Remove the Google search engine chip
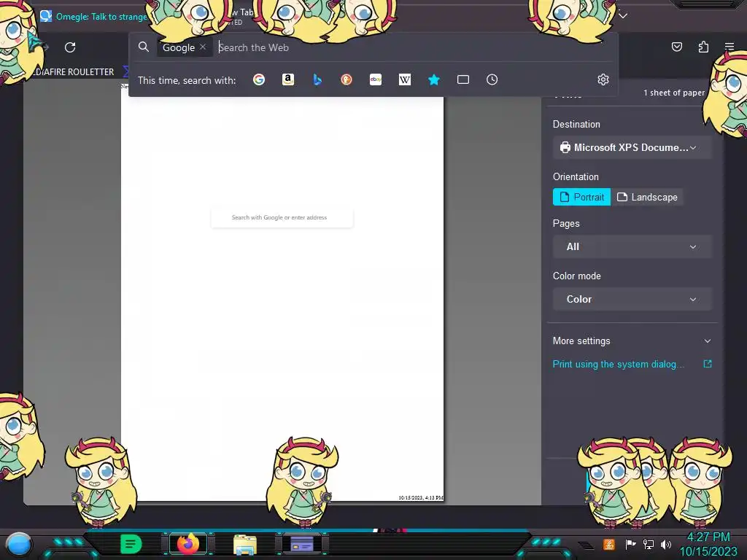 pyautogui.click(x=203, y=47)
